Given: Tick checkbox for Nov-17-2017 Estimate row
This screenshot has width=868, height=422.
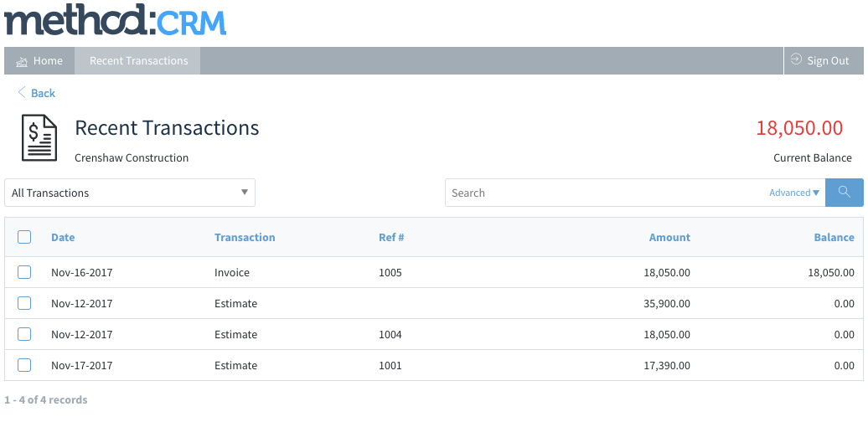Looking at the screenshot, I should click(24, 365).
